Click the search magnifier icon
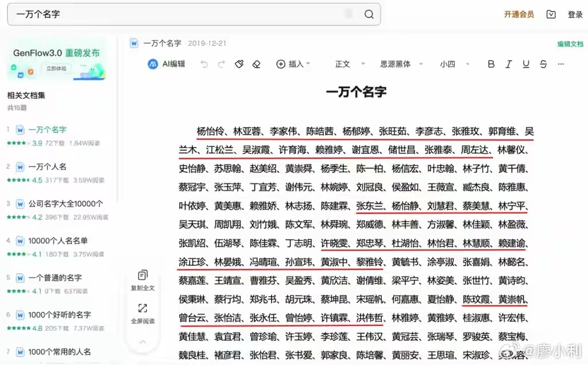 [369, 14]
